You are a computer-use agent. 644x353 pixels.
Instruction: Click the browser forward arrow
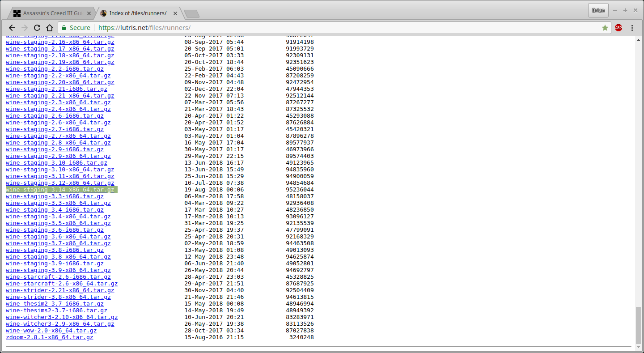(x=25, y=28)
